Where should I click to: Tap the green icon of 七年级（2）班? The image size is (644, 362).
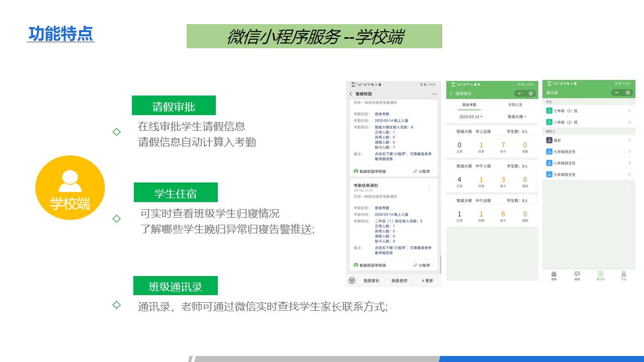(x=549, y=111)
